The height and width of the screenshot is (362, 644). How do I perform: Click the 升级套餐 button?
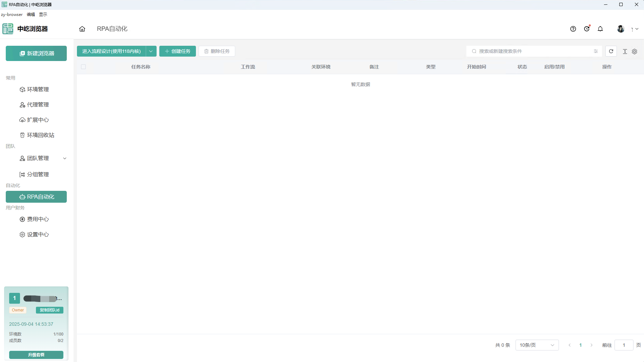36,355
